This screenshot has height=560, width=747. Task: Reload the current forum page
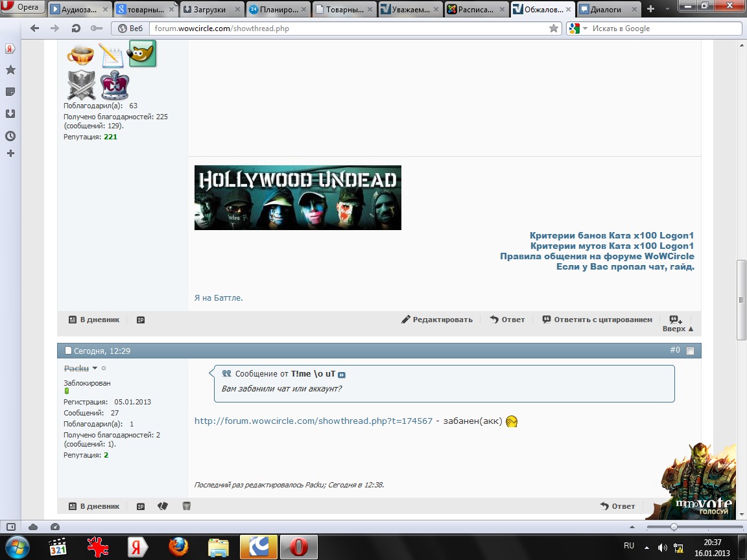pyautogui.click(x=76, y=28)
